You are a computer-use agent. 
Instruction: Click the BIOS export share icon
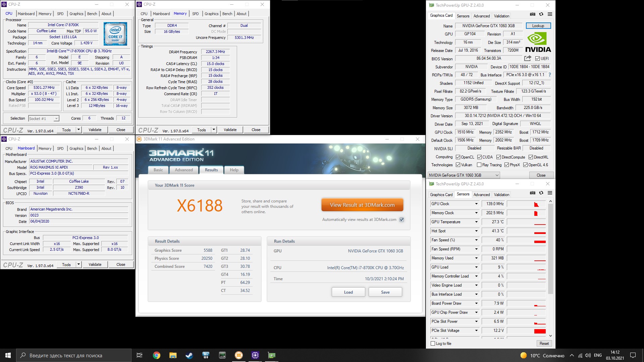pos(528,58)
